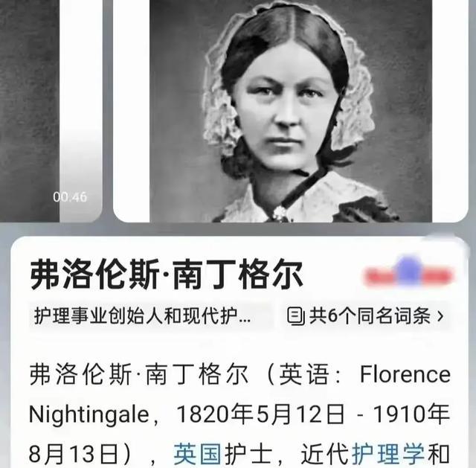Open the Florence Nightingale portrait photo
Viewport: 476px width, 468px height.
click(291, 111)
